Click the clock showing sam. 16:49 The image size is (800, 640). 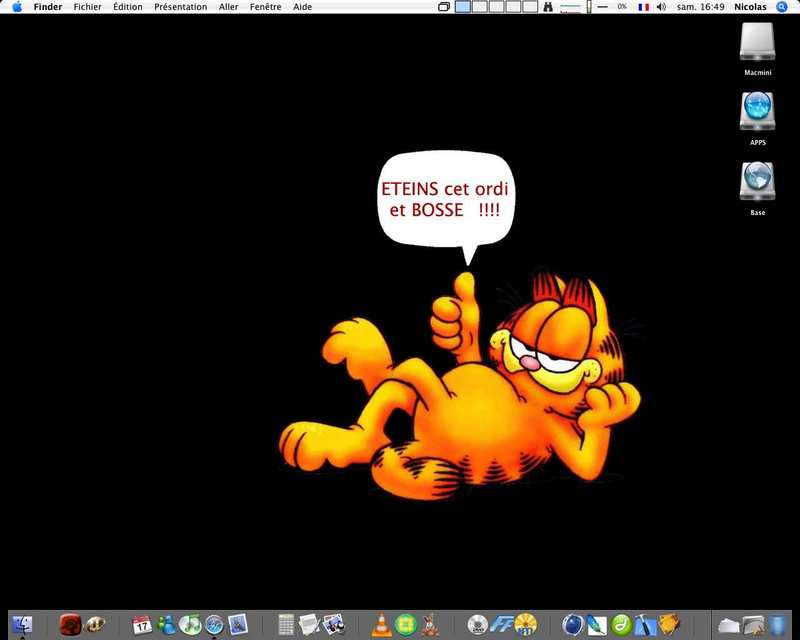701,7
